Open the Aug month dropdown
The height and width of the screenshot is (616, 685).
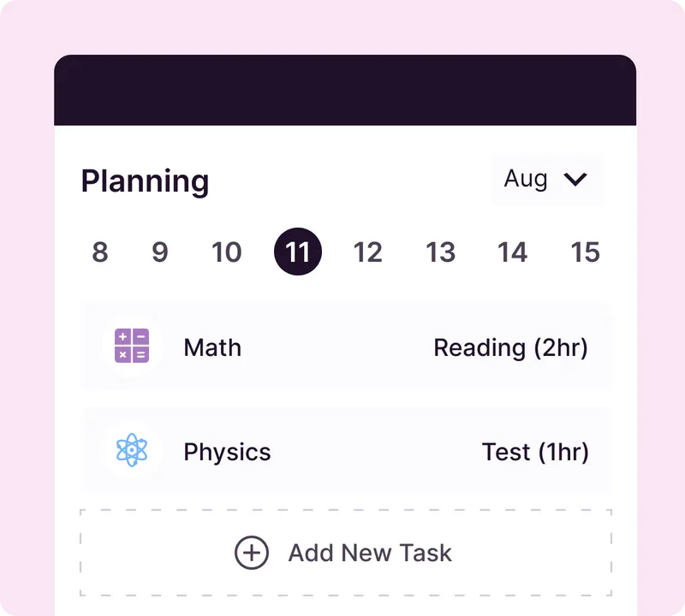pyautogui.click(x=545, y=179)
